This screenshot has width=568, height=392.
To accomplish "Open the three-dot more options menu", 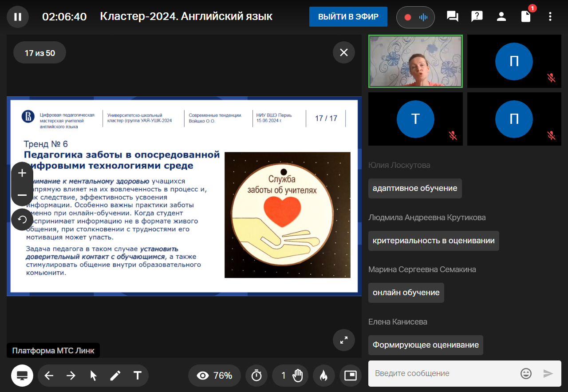I will (x=550, y=17).
